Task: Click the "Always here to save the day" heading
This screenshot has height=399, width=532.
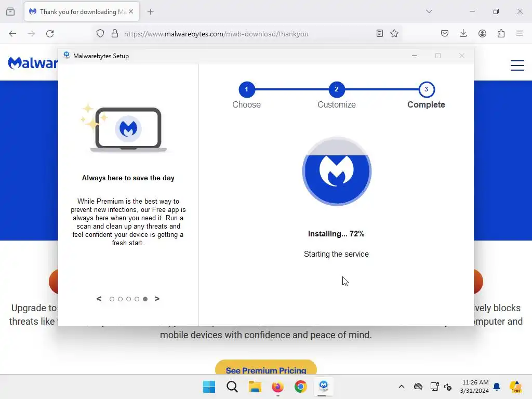Action: click(128, 178)
